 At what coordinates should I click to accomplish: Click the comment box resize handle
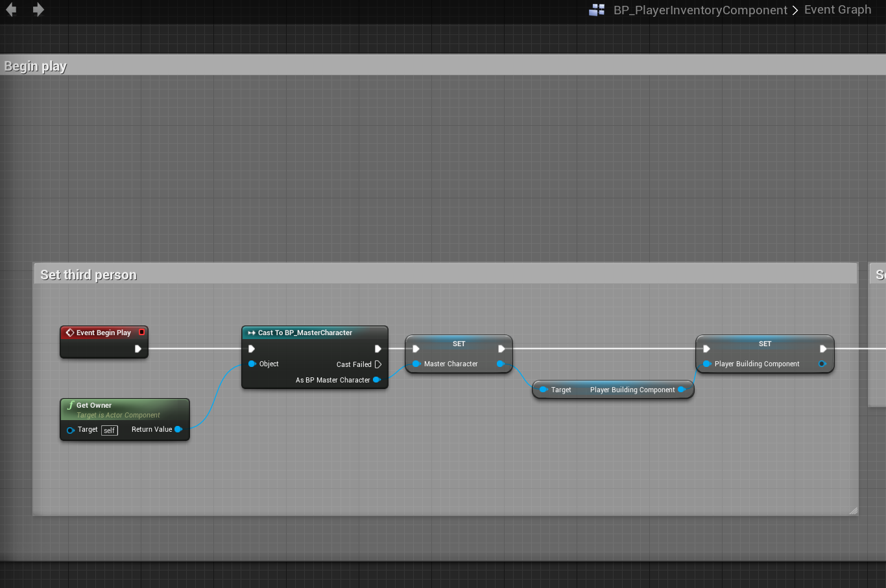coord(853,510)
